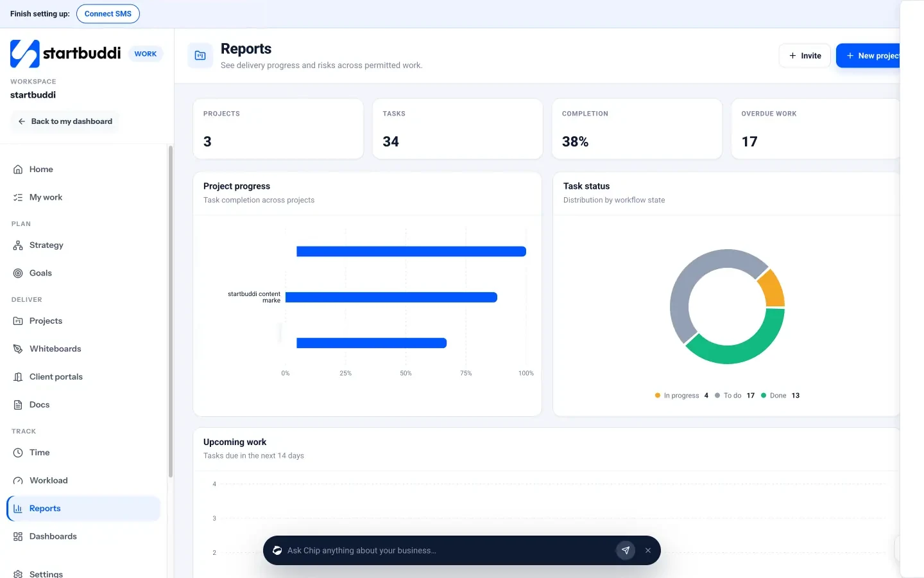Click the Done legend entry
Viewport: 924px width, 578px height.
coord(780,396)
